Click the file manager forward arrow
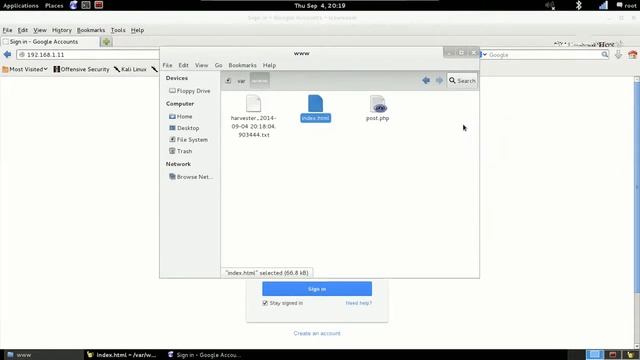The height and width of the screenshot is (360, 640). tap(439, 80)
